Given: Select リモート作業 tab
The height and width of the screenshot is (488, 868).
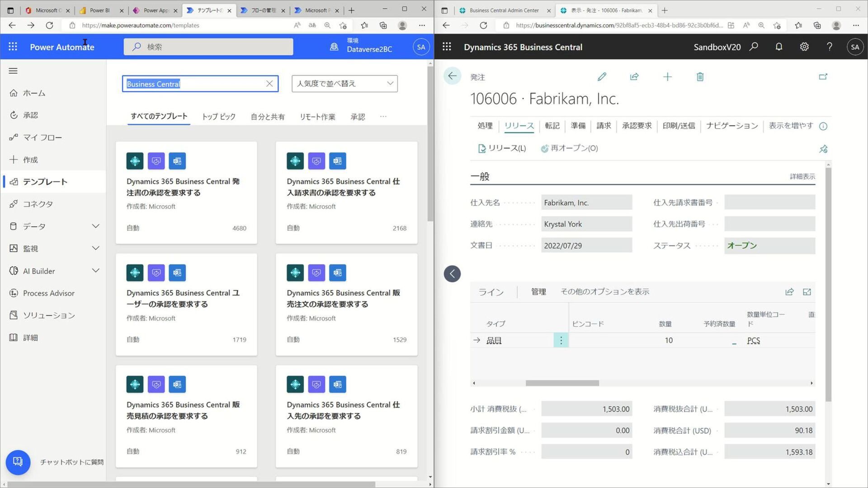Looking at the screenshot, I should point(317,117).
